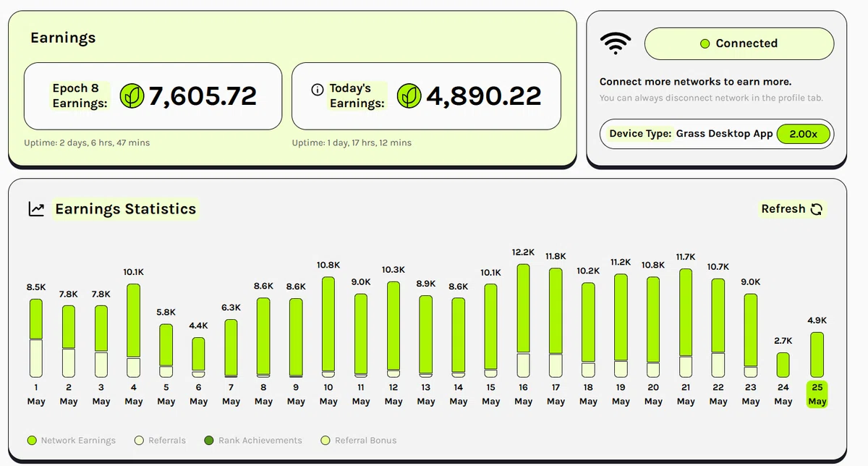Select the 8 May earnings bar
The height and width of the screenshot is (466, 868).
263,337
